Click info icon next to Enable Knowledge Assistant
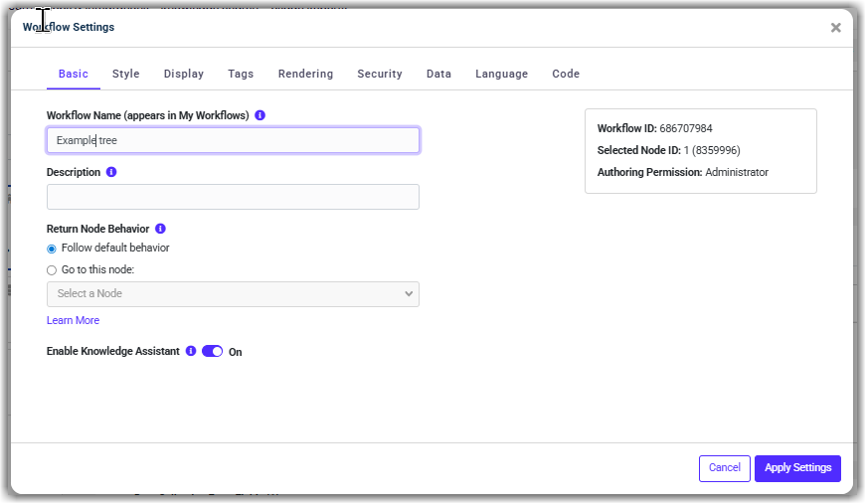 coord(191,351)
